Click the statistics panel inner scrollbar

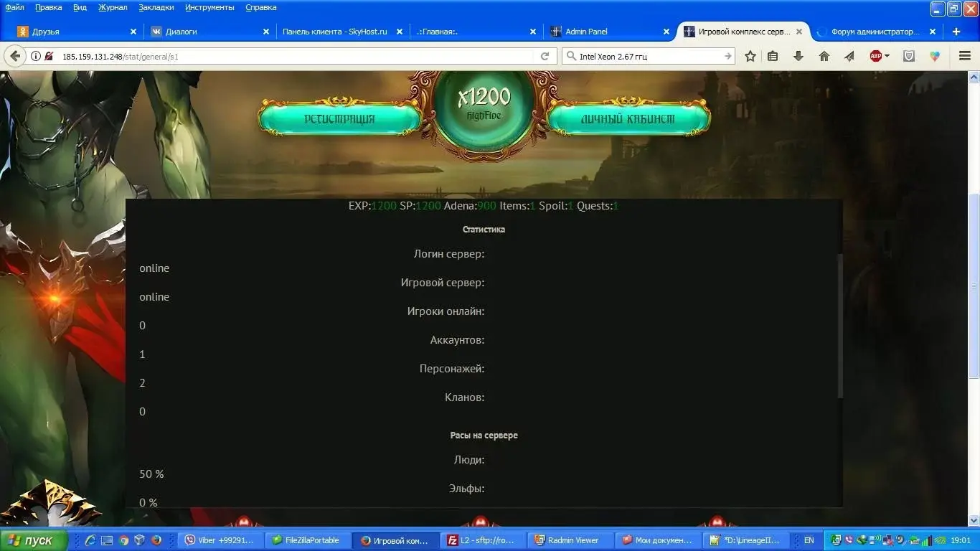(839, 326)
